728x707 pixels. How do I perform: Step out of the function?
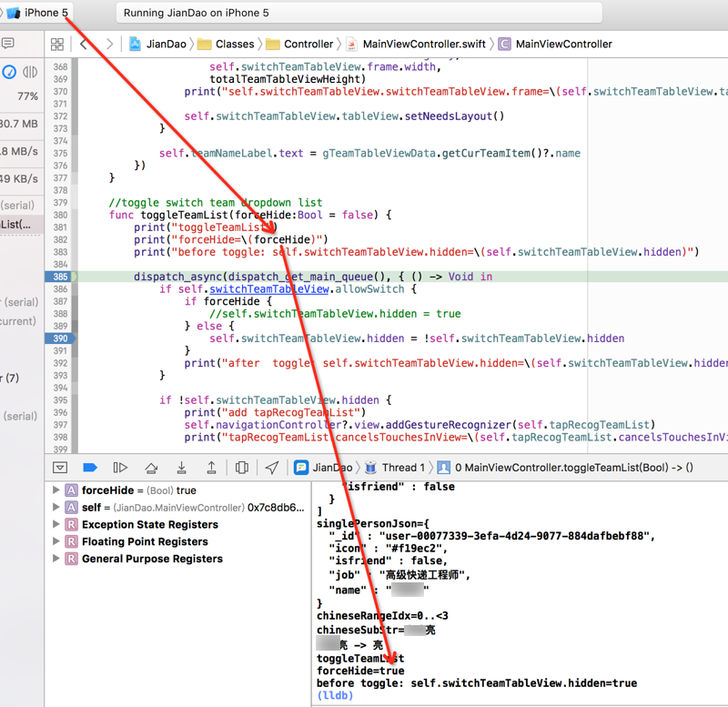211,468
